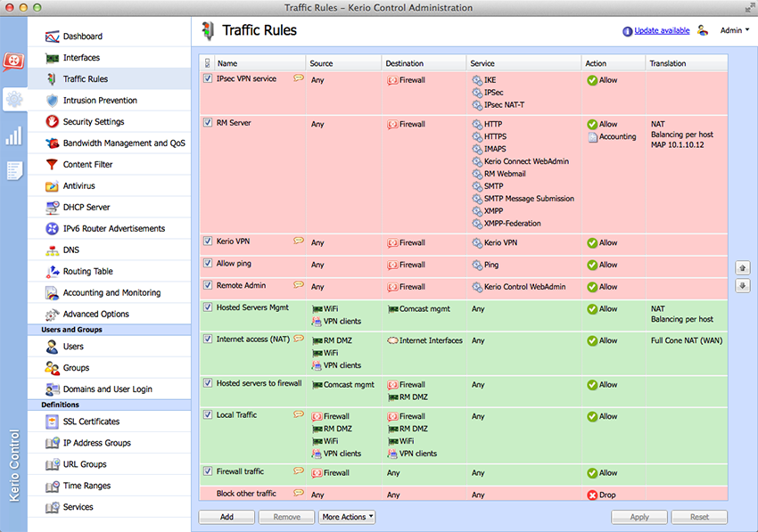This screenshot has width=758, height=532.
Task: Move the selected rule up with the up arrow
Action: point(743,267)
